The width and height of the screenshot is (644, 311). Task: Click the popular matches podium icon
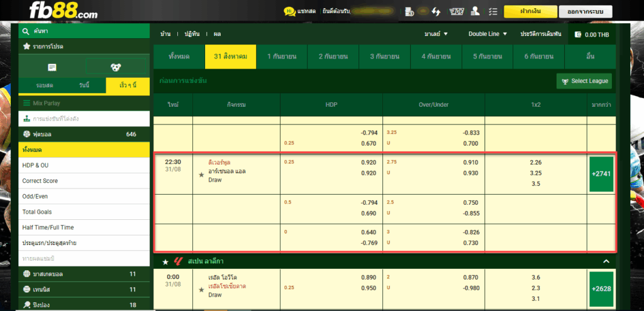tap(26, 119)
